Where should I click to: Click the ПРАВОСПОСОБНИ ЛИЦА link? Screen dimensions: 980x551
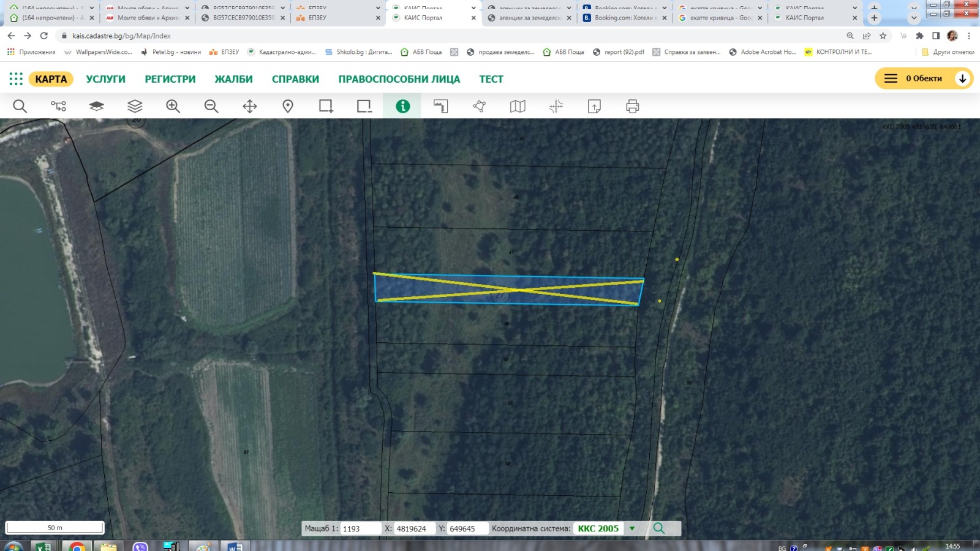tap(399, 79)
